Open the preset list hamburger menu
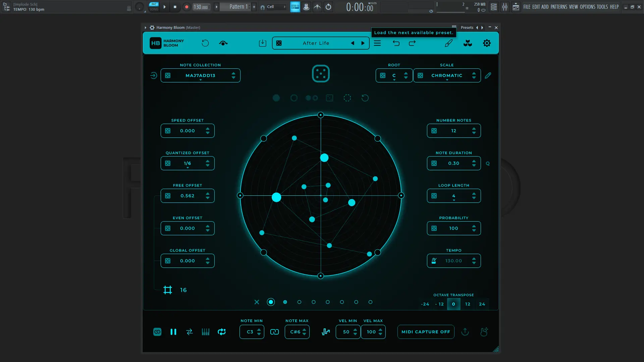The image size is (644, 362). coord(377,43)
